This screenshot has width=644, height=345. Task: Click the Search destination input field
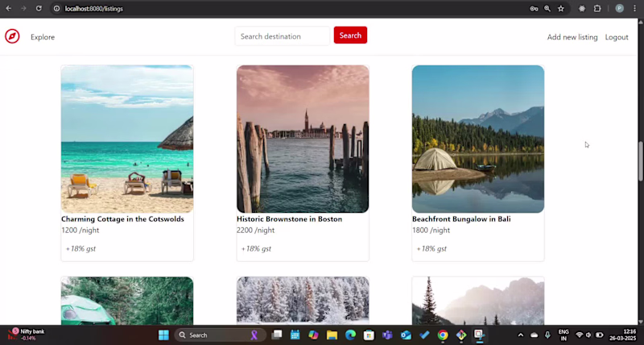283,36
